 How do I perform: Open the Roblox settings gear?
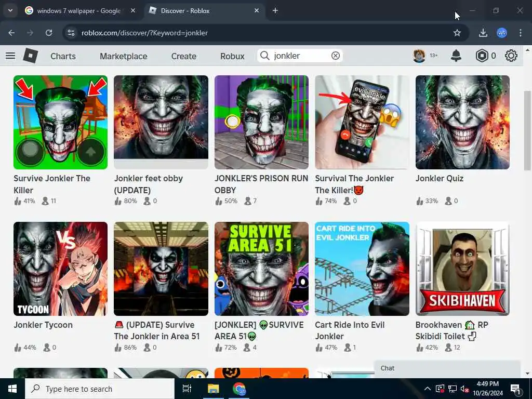tap(511, 56)
